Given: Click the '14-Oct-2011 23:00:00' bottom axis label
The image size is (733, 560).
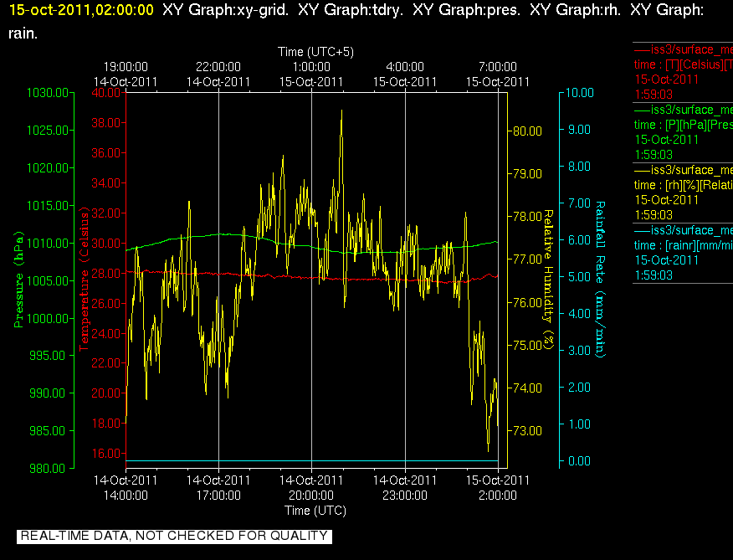Looking at the screenshot, I should click(x=405, y=488).
